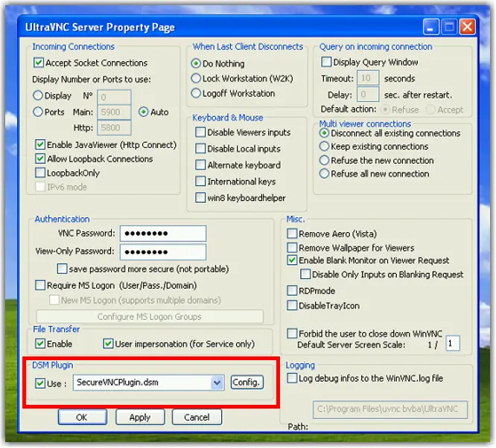Close the UltraVNC Server Property Page window
Image resolution: width=496 pixels, height=448 pixels.
(x=467, y=27)
